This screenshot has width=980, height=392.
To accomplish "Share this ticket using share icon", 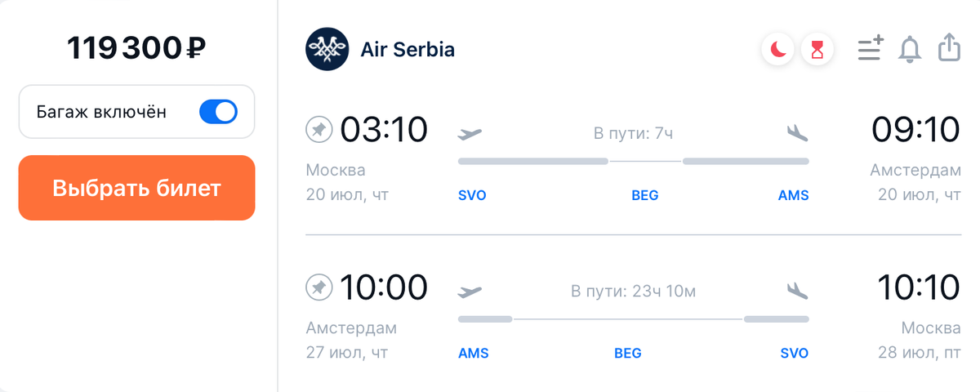I will pos(949,48).
